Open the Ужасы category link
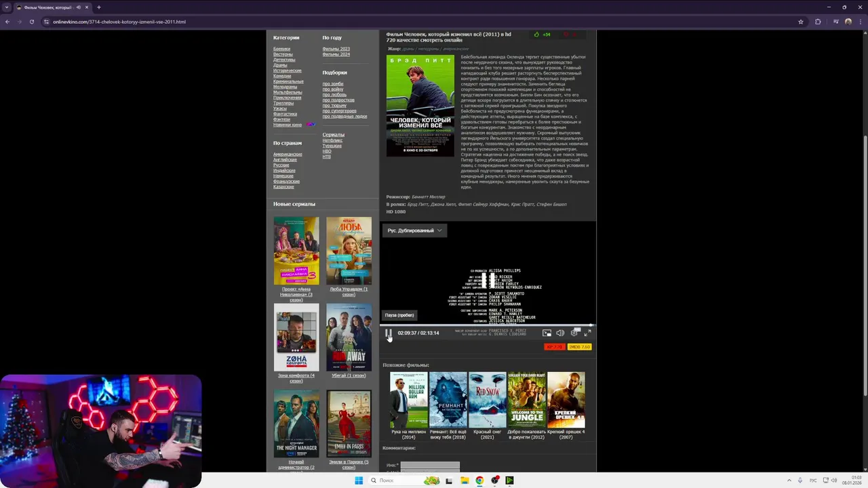Image resolution: width=868 pixels, height=488 pixels. coord(280,108)
